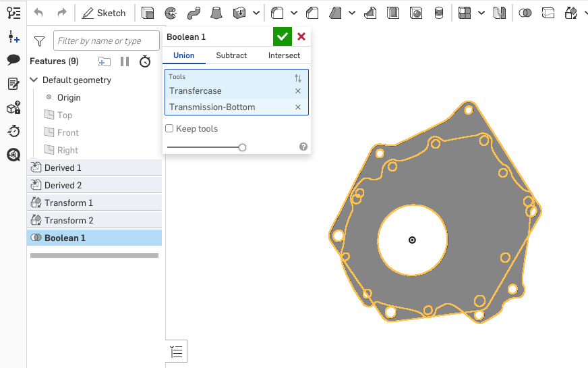Select the Linear pattern tool
This screenshot has width=588, height=368.
point(465,13)
